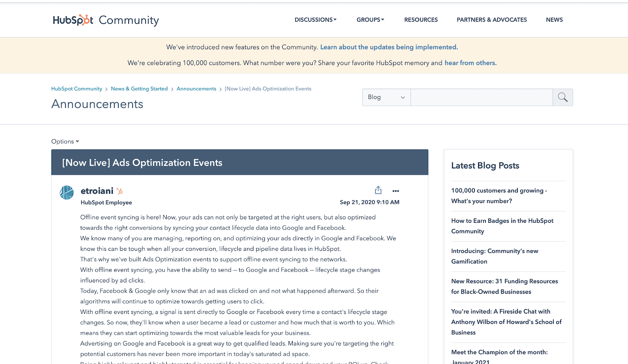Open the Fireside Chat with Anthony Wilbon post
The width and height of the screenshot is (628, 364).
[506, 322]
